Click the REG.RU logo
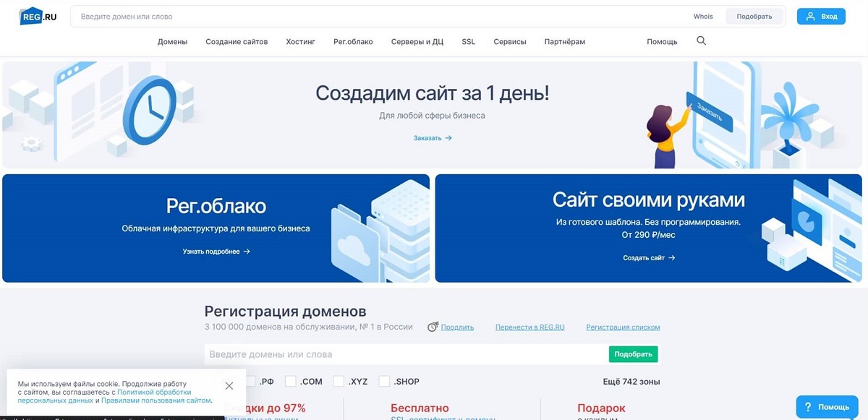The width and height of the screenshot is (868, 420). pyautogui.click(x=38, y=16)
